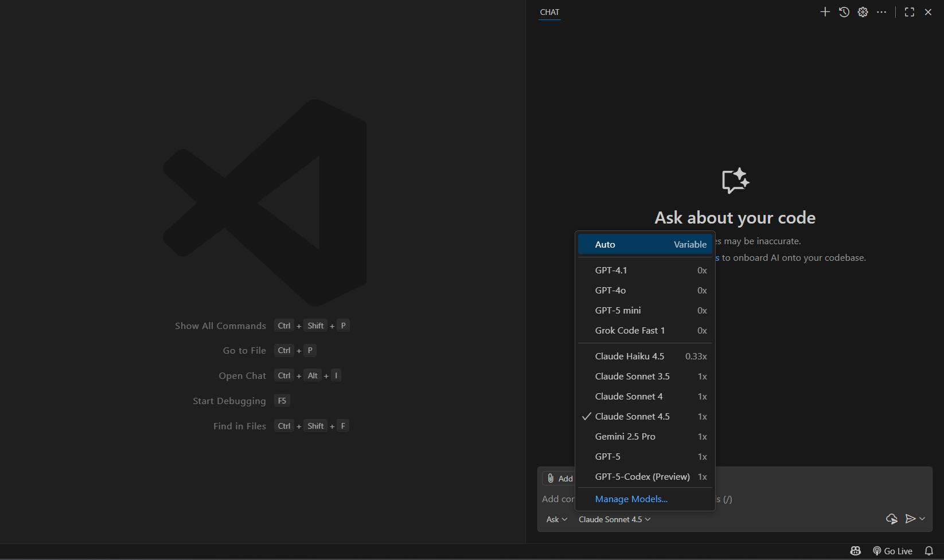Open the more actions menu
Screen dimensions: 944x560
881,11
